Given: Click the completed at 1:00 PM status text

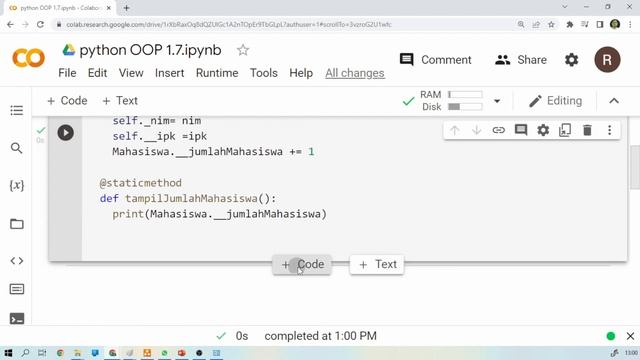Looking at the screenshot, I should 320,336.
